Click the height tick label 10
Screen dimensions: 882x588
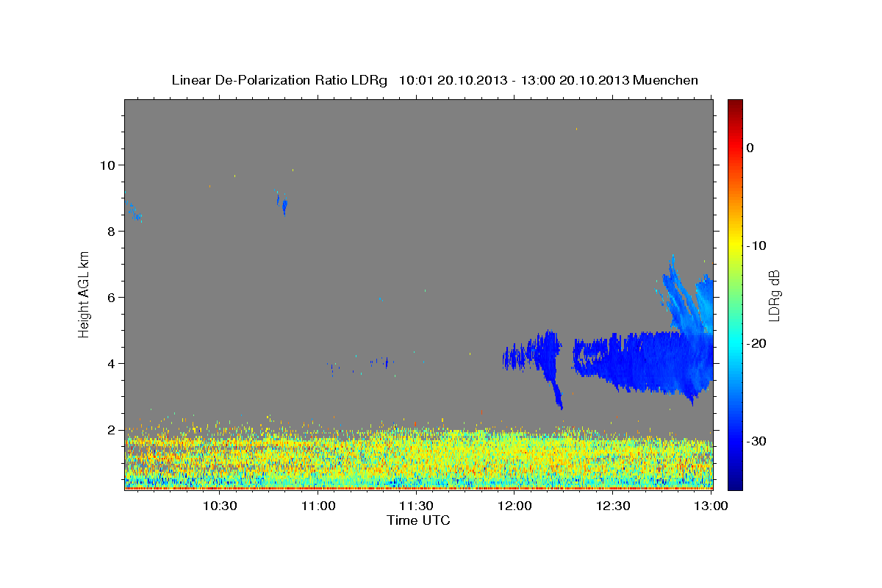108,165
